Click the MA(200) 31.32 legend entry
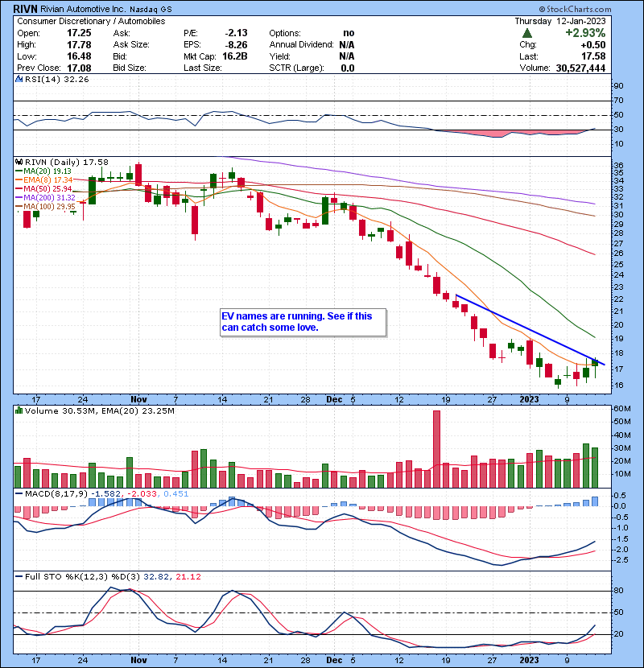 click(x=45, y=198)
